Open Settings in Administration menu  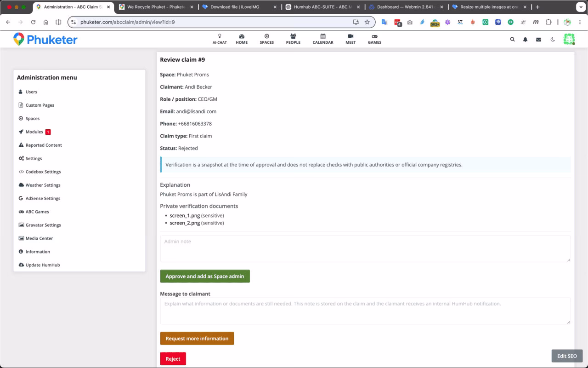point(34,159)
